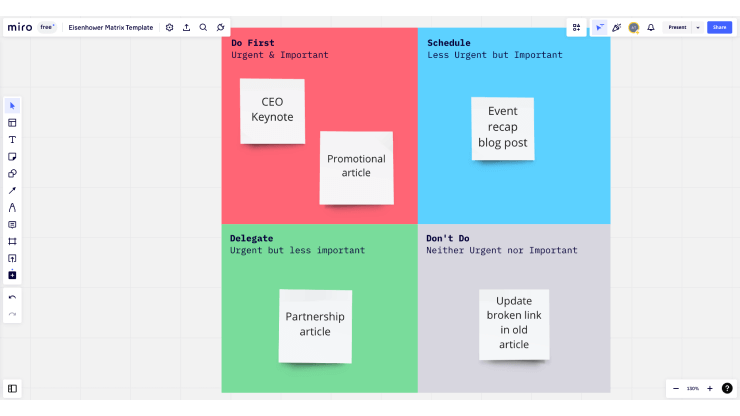
Task: Open board settings gear icon
Action: point(169,27)
